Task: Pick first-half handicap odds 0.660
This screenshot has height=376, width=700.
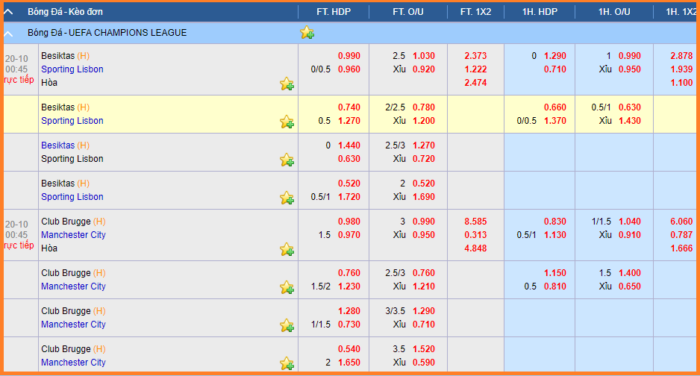Action: tap(555, 107)
